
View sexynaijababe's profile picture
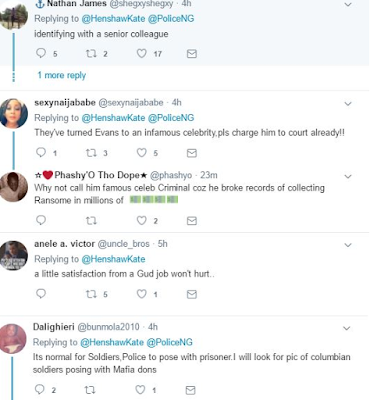coord(14,114)
